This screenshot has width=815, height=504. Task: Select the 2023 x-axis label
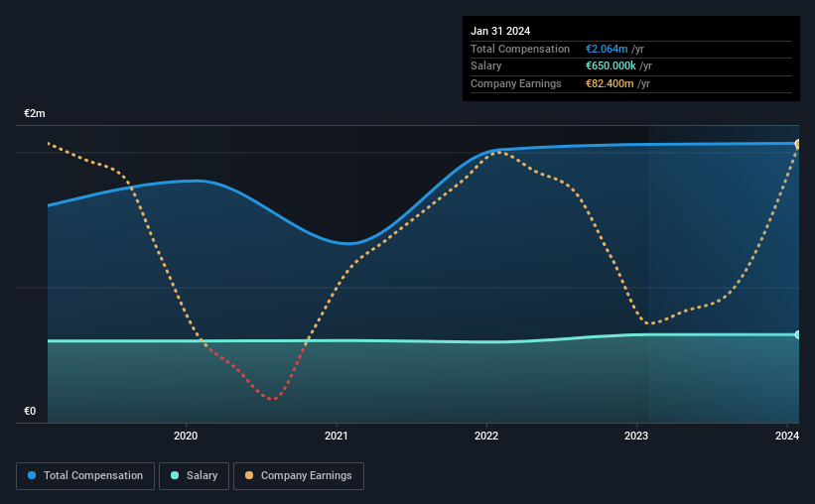(636, 436)
